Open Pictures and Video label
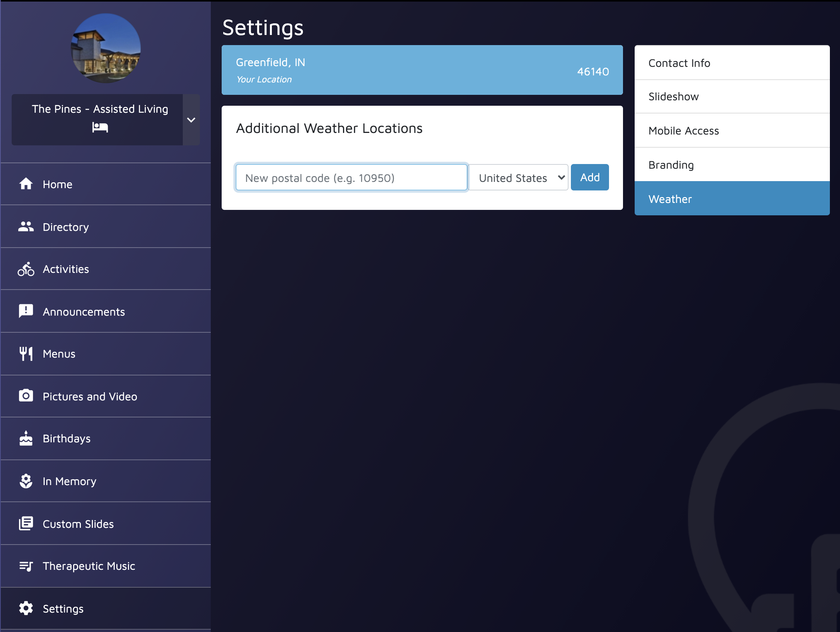The image size is (840, 632). point(90,396)
